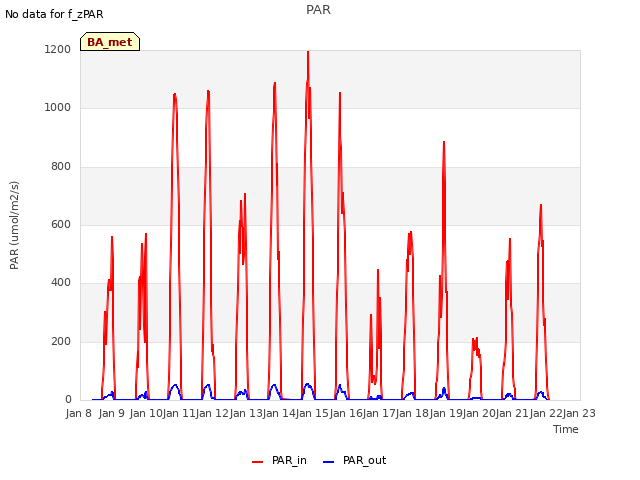The image size is (640, 480).
Task: Click the PAR chart title
Action: [x=318, y=9]
